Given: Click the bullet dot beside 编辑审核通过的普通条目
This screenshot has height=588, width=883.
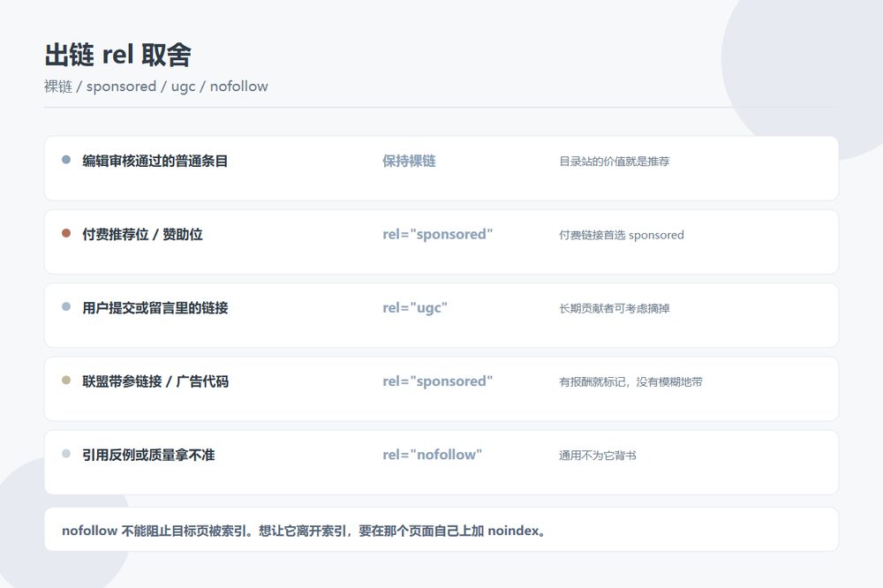Looking at the screenshot, I should pyautogui.click(x=66, y=160).
